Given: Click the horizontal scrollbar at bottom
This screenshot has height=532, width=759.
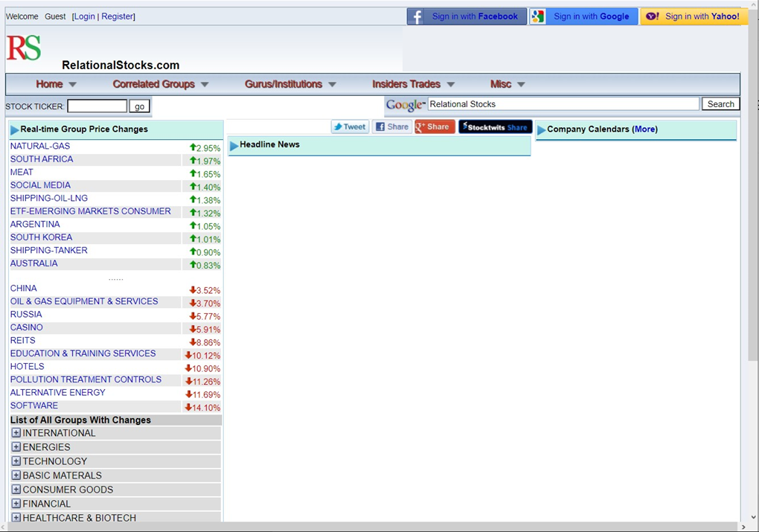Looking at the screenshot, I should coord(372,527).
